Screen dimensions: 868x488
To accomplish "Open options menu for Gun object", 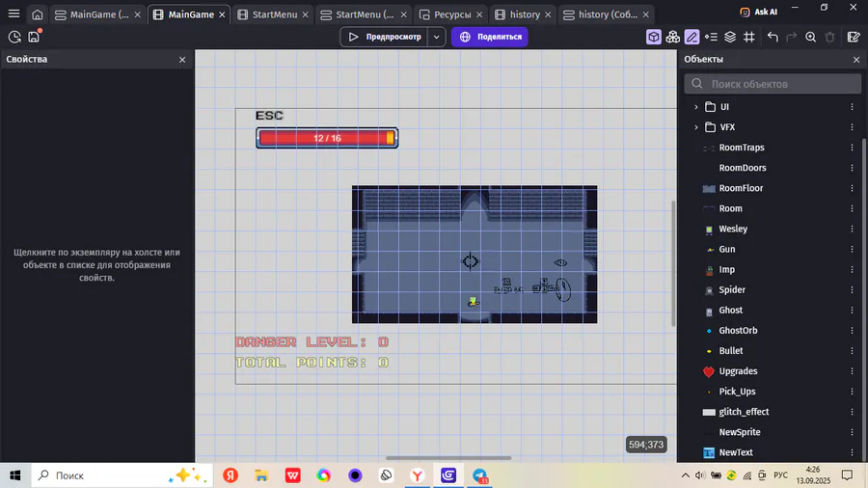I will pyautogui.click(x=852, y=250).
